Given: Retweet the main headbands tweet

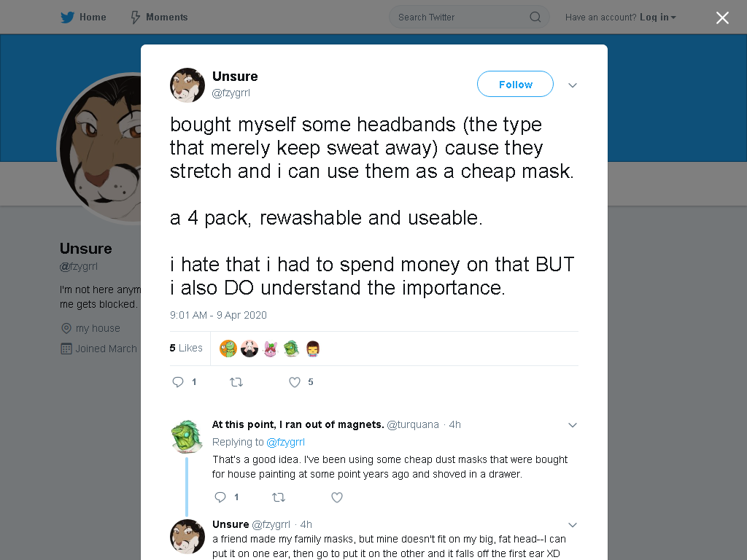Looking at the screenshot, I should pos(236,382).
